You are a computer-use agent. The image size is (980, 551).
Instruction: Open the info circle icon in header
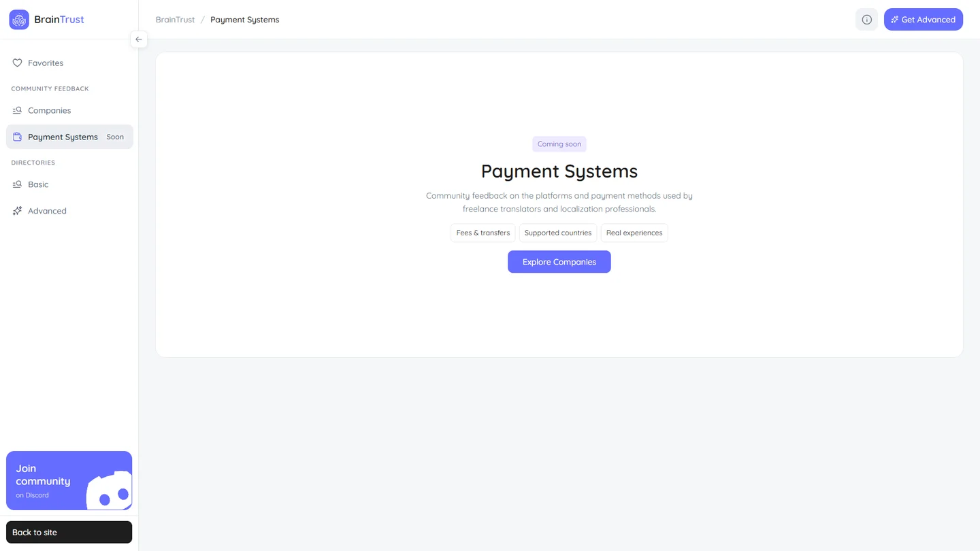(x=866, y=20)
